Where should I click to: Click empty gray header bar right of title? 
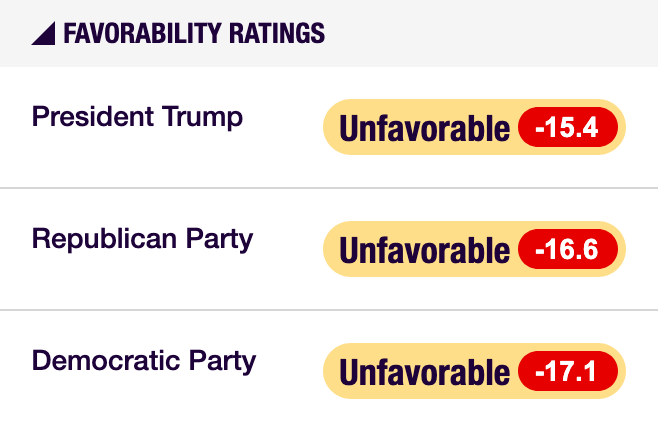(491, 33)
